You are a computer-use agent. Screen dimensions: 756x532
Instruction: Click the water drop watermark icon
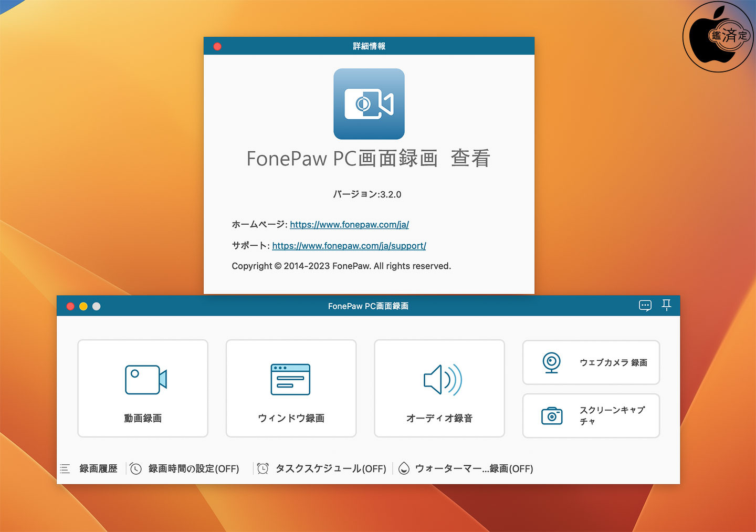(x=404, y=468)
